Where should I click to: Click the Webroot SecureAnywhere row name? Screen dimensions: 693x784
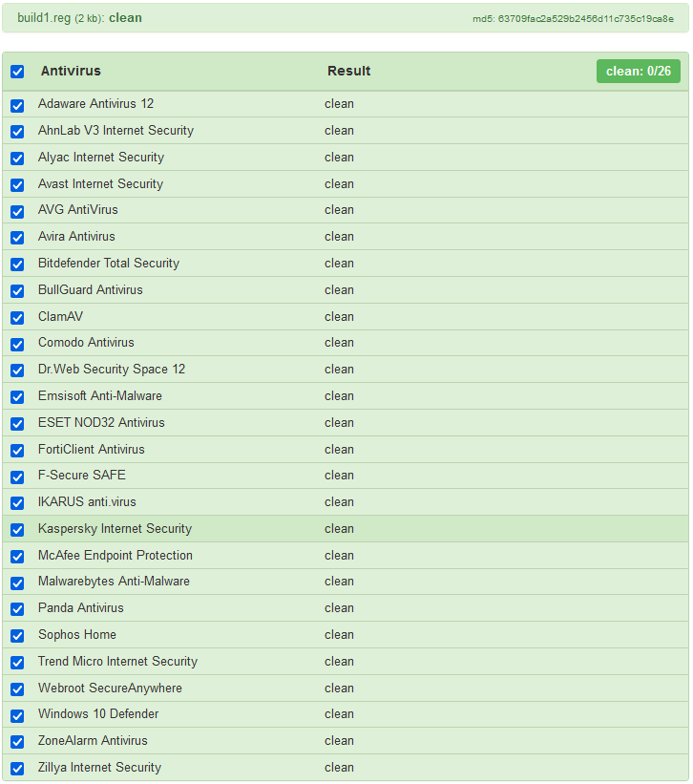coord(110,689)
